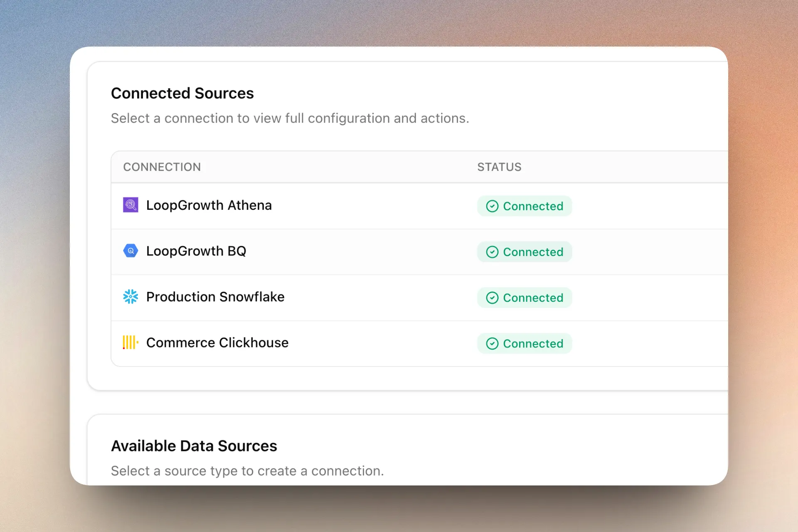798x532 pixels.
Task: Click the yellow Clickhouse bars icon
Action: tap(131, 342)
